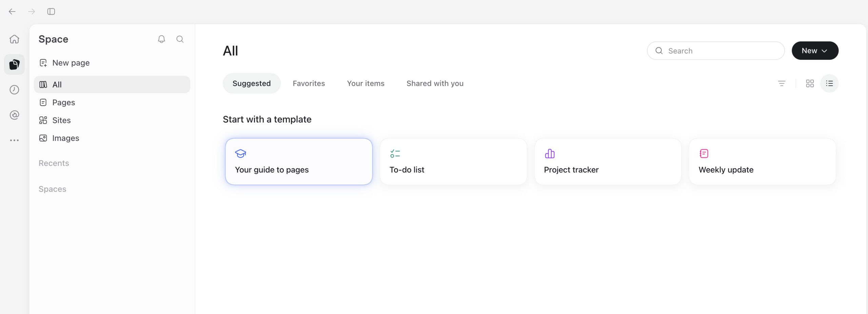Open the To-do list template
This screenshot has height=314, width=868.
coord(453,162)
